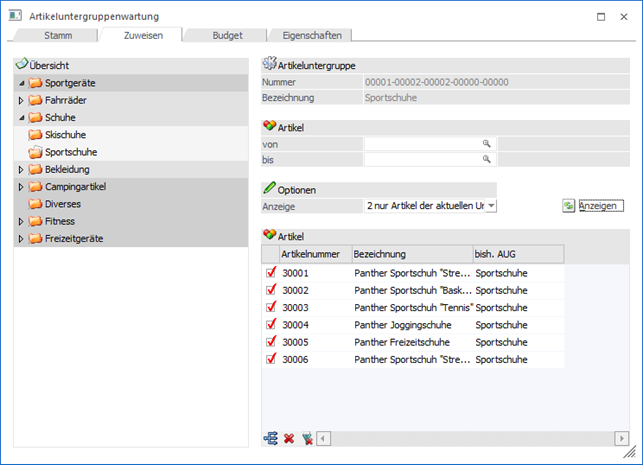Click the red X delete icon
This screenshot has height=465, width=643.
tap(288, 438)
